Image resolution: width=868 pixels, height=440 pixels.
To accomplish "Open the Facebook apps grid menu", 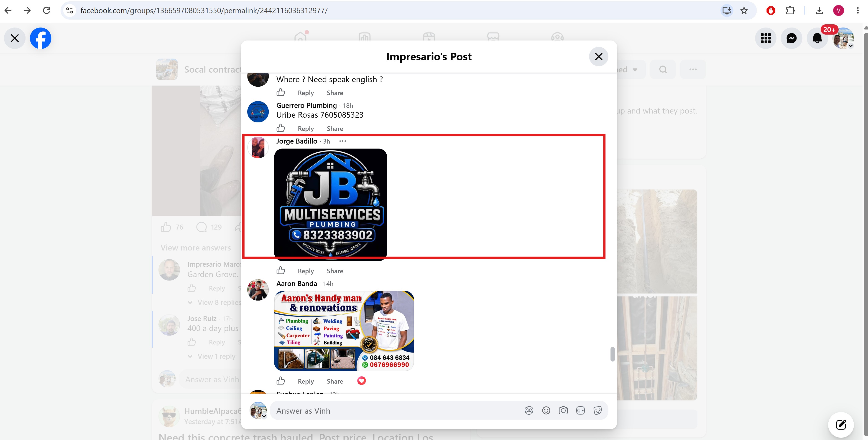I will [x=766, y=38].
